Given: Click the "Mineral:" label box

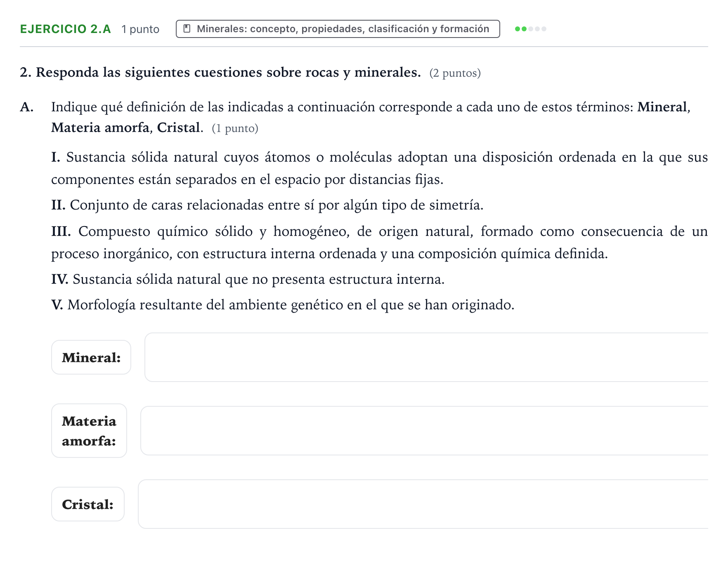Looking at the screenshot, I should (91, 357).
